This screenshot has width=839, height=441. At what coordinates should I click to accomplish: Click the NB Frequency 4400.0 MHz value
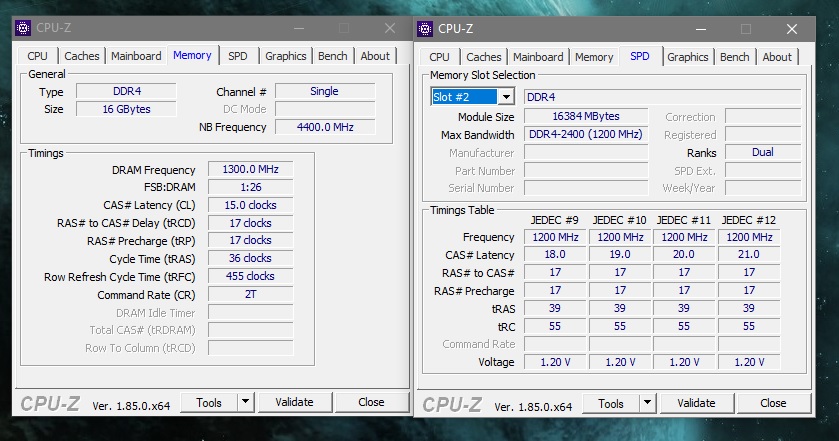click(325, 127)
